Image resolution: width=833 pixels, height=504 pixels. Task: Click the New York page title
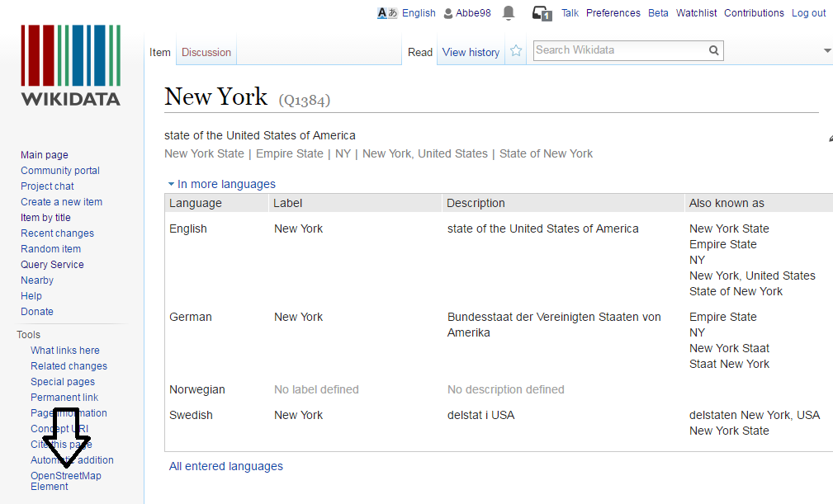pyautogui.click(x=215, y=97)
